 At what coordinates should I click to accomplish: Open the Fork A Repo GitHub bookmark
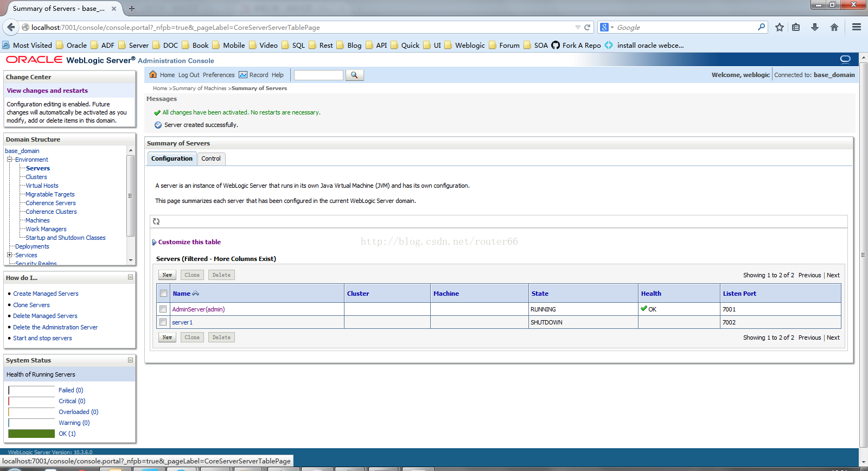(576, 45)
